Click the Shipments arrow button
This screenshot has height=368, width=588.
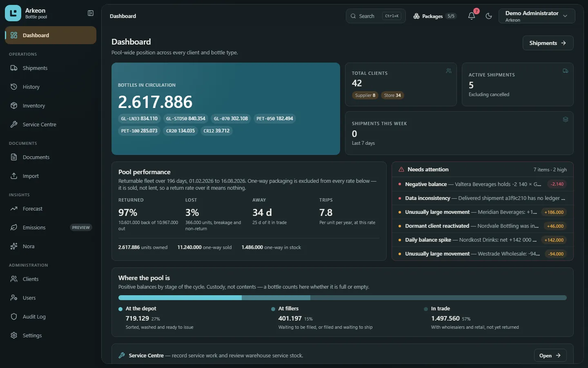coord(548,43)
